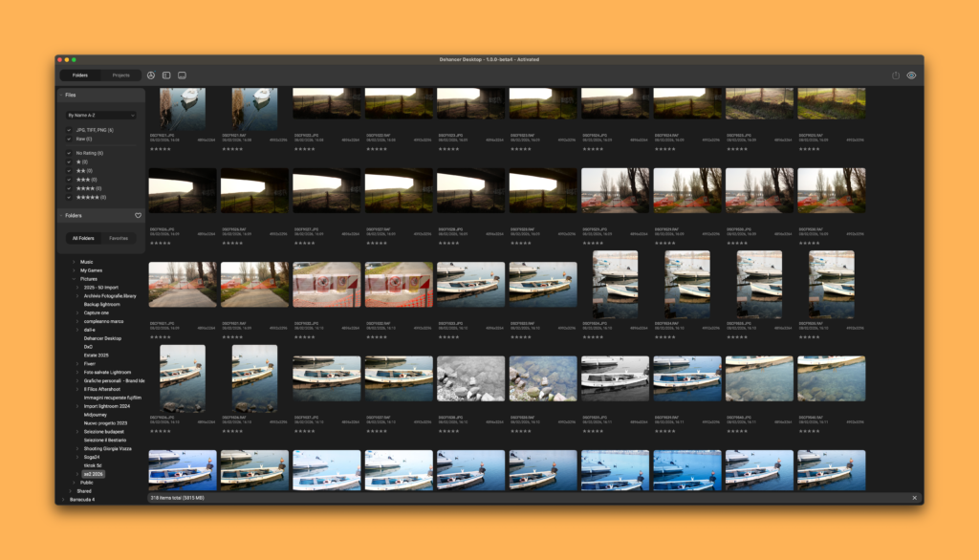Switch to the Projects tab
Viewport: 979px width, 560px height.
point(120,75)
